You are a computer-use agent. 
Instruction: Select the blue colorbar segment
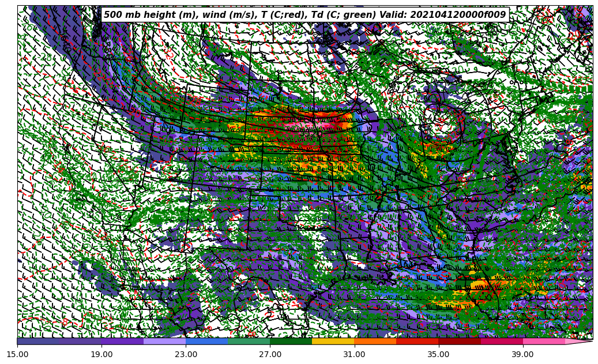click(206, 341)
